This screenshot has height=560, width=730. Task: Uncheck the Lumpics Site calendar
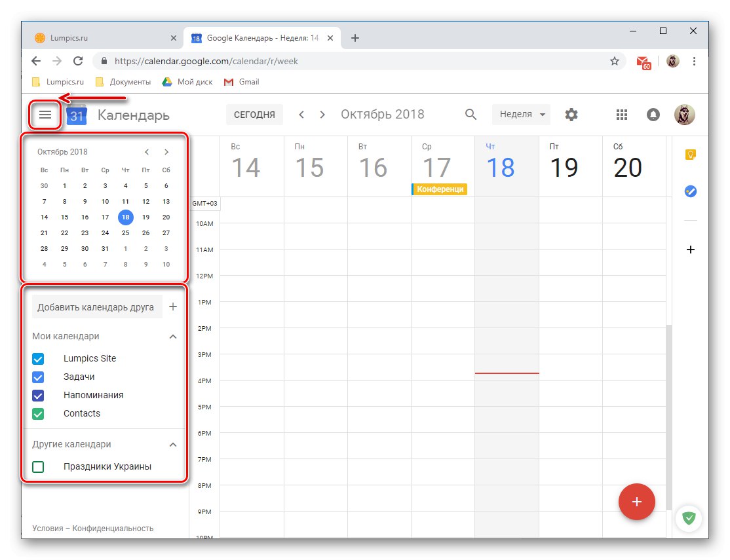[37, 358]
